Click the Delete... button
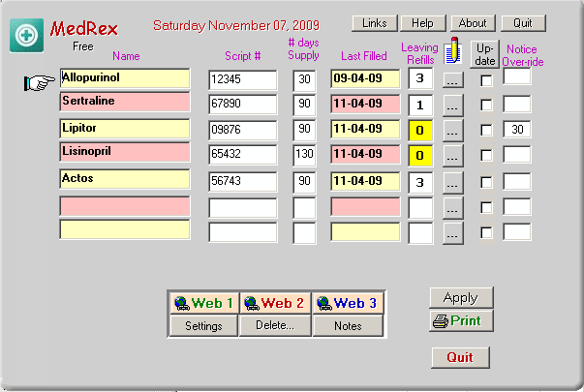 point(275,326)
